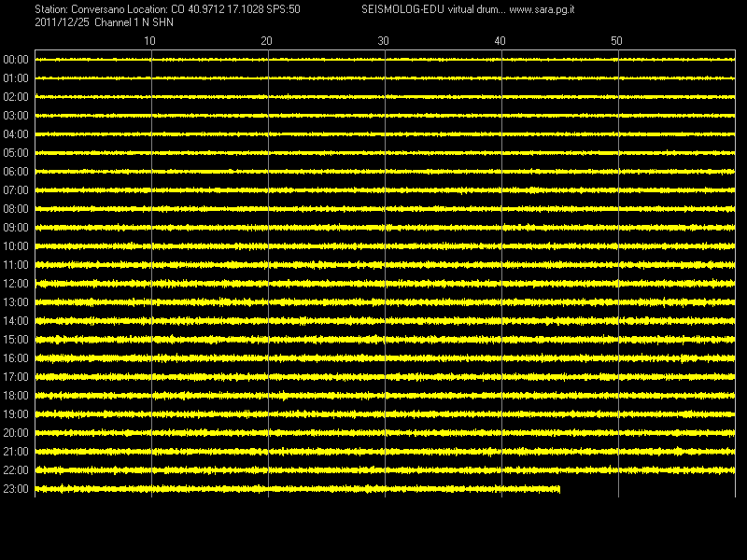Click the 14:00 hour row label
The image size is (747, 560).
point(16,321)
